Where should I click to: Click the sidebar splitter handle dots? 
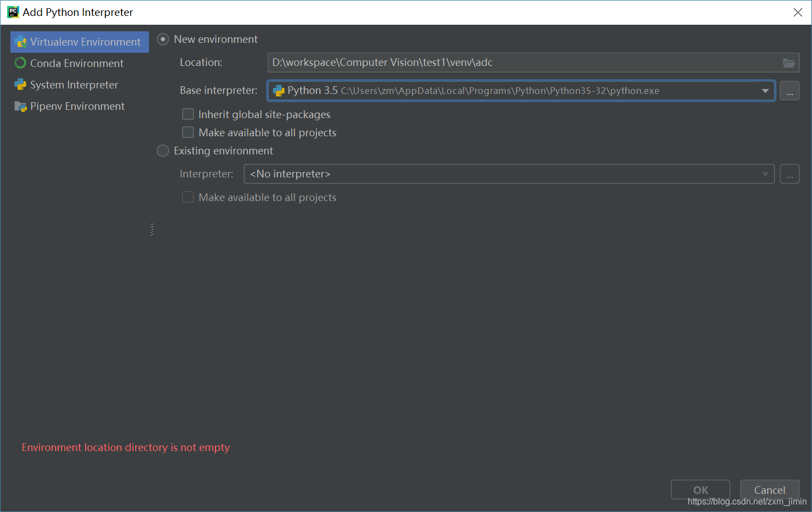click(152, 230)
